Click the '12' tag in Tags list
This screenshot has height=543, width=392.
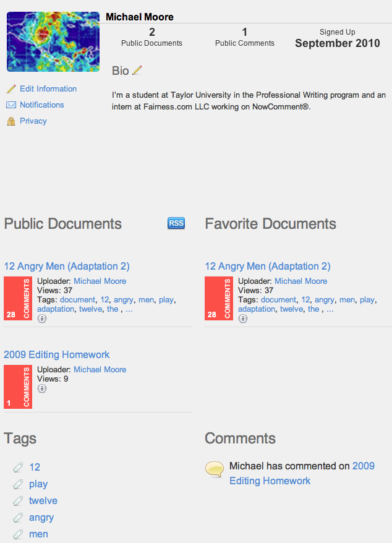tap(35, 467)
